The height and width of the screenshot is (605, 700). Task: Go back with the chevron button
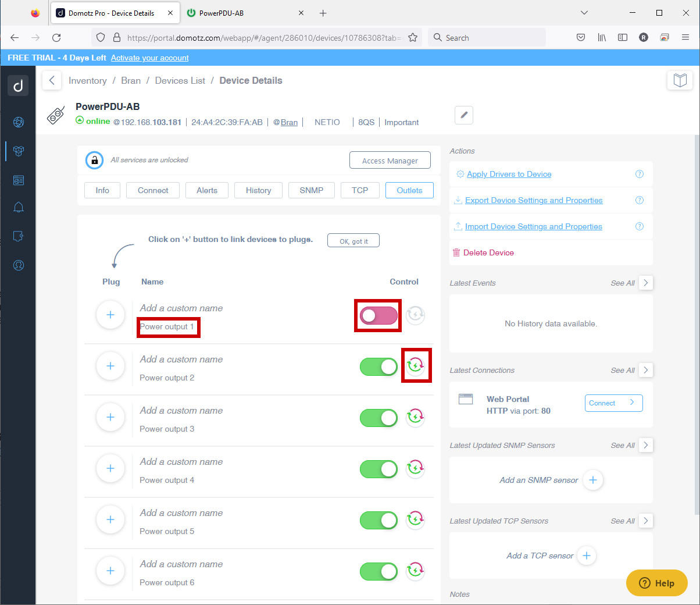52,80
